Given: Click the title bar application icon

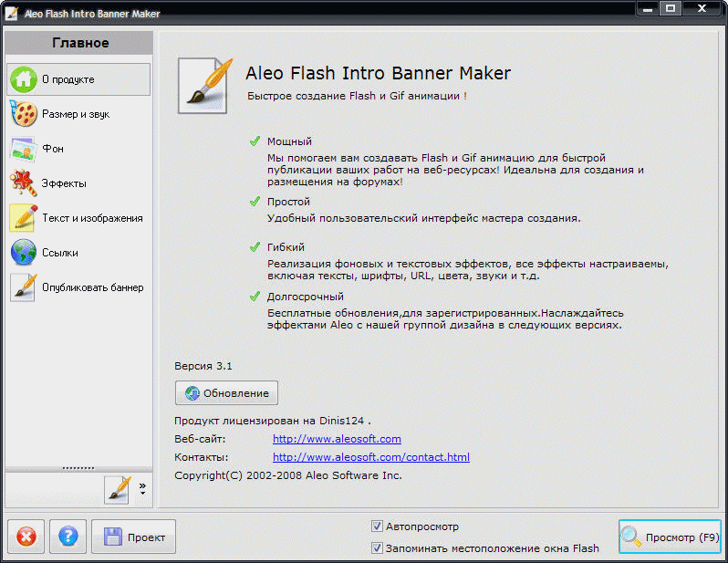Looking at the screenshot, I should (11, 13).
